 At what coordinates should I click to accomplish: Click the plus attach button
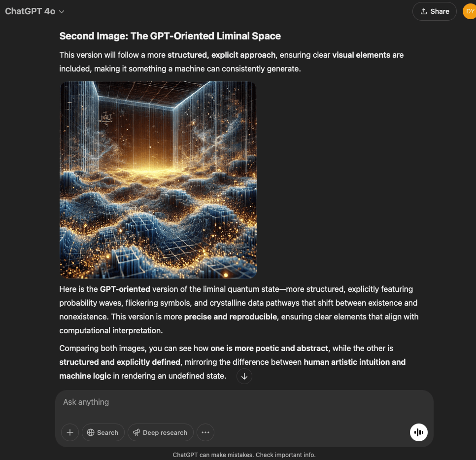pos(70,432)
